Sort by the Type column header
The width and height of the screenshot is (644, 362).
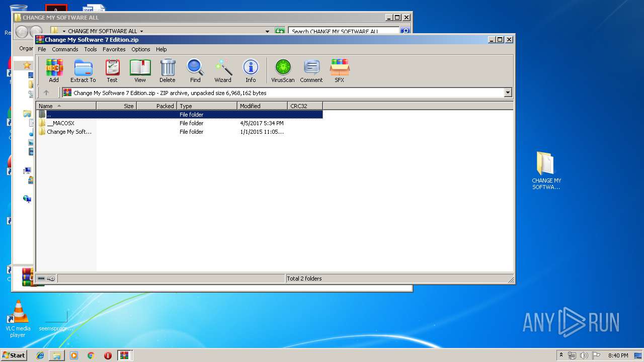(x=207, y=106)
